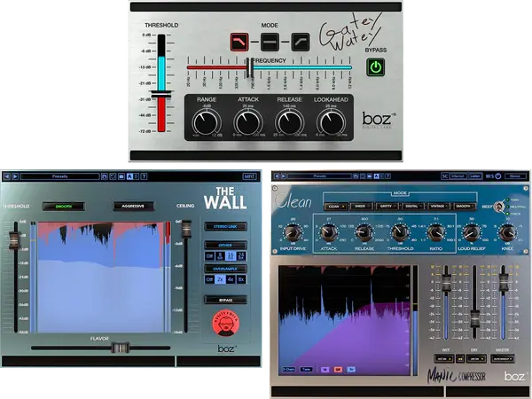Select Digital mode in Manic Compressor
The width and height of the screenshot is (532, 399).
coord(412,207)
